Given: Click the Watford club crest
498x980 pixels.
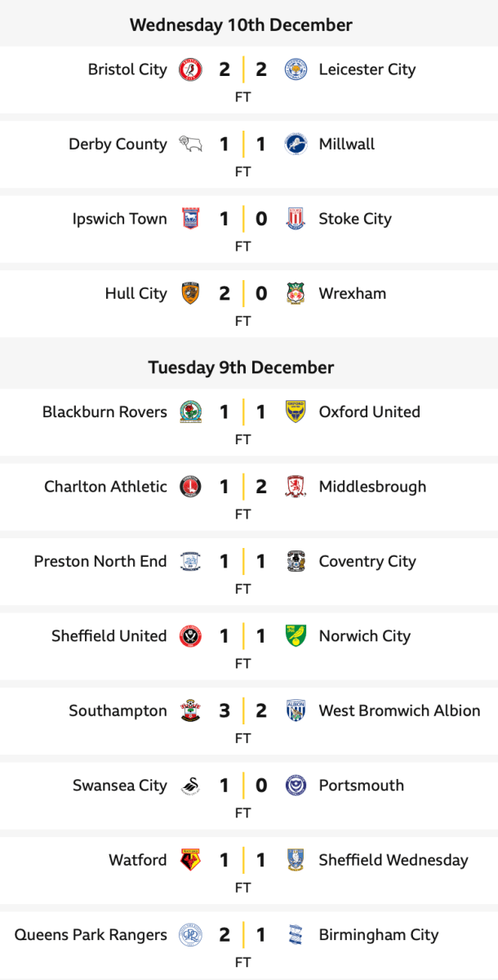Looking at the screenshot, I should pos(190,860).
